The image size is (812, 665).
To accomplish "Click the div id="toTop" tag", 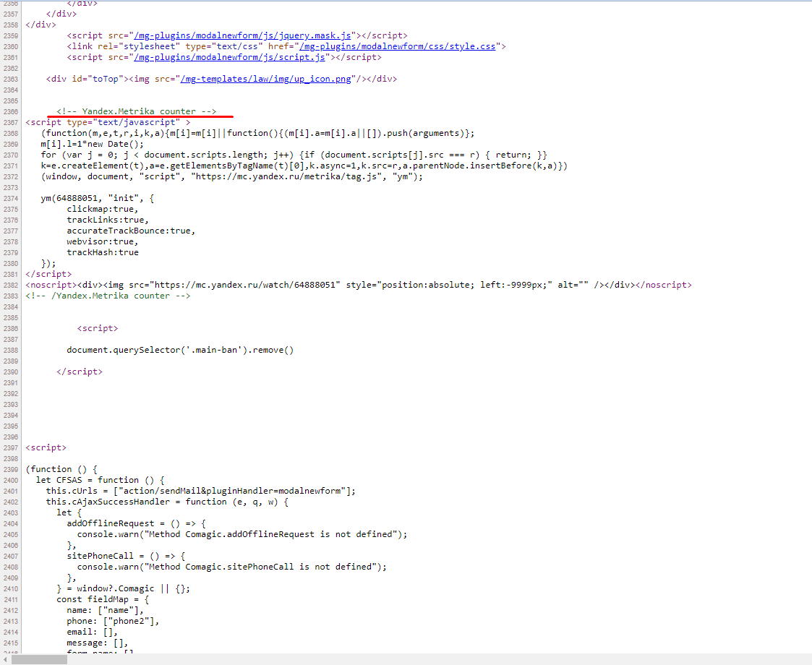I will [87, 80].
